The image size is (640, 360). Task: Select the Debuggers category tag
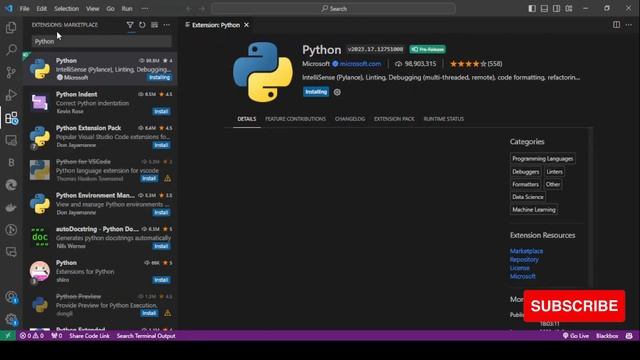click(525, 172)
